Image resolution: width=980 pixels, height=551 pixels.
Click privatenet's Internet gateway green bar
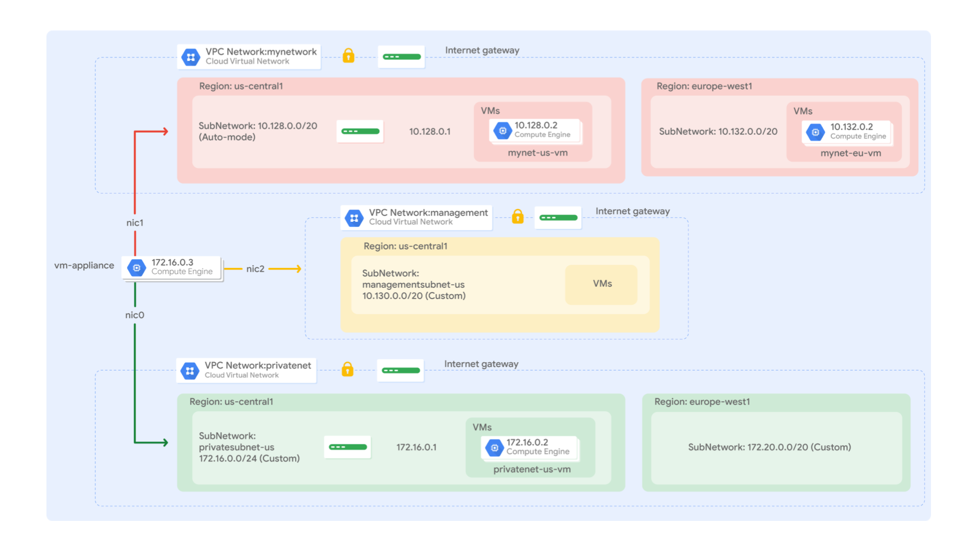click(x=401, y=370)
